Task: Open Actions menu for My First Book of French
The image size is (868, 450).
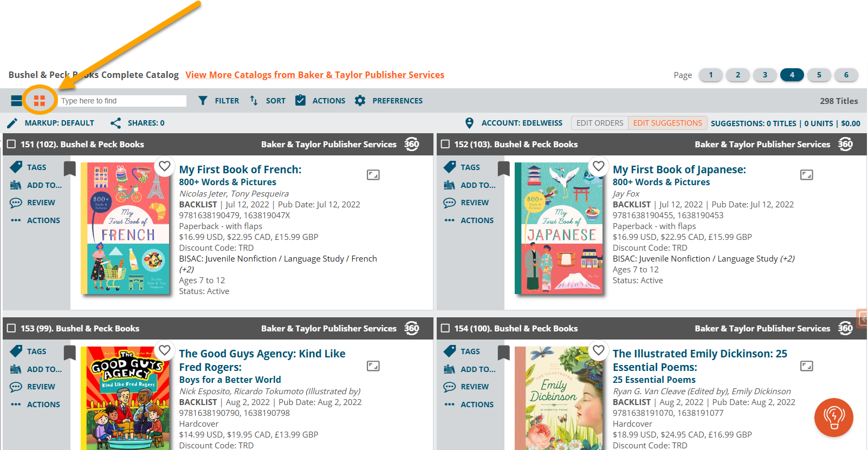Action: (35, 220)
